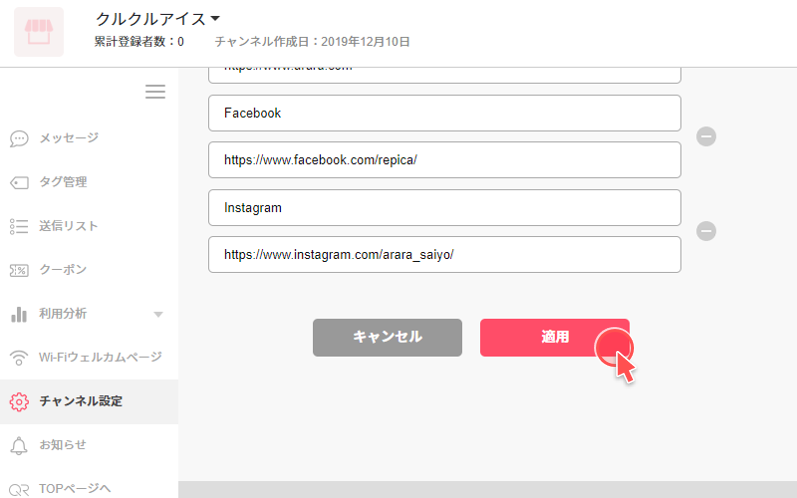Screen dimensions: 797x498
Task: Click the クーポン coupon icon
Action: coord(19,270)
